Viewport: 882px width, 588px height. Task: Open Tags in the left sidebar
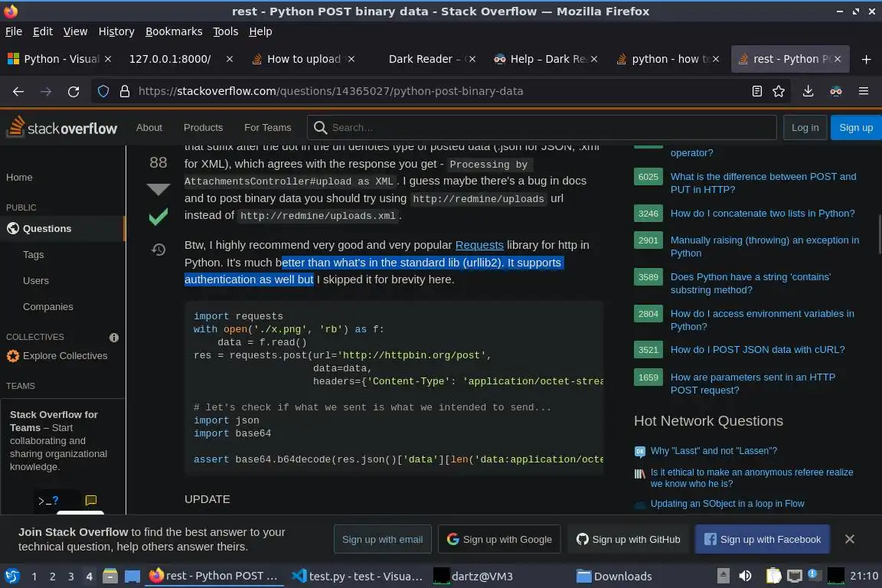coord(33,254)
